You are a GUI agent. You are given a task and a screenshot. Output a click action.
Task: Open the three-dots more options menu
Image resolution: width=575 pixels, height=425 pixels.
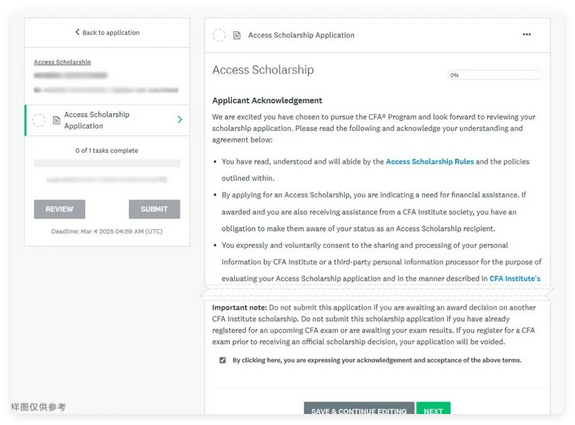coord(527,34)
